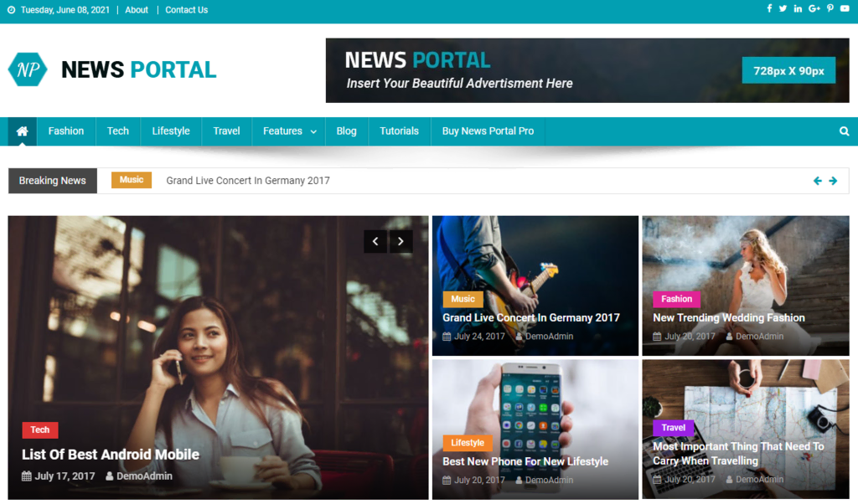The image size is (858, 504).
Task: Open site search with the magnifier icon
Action: pos(844,131)
